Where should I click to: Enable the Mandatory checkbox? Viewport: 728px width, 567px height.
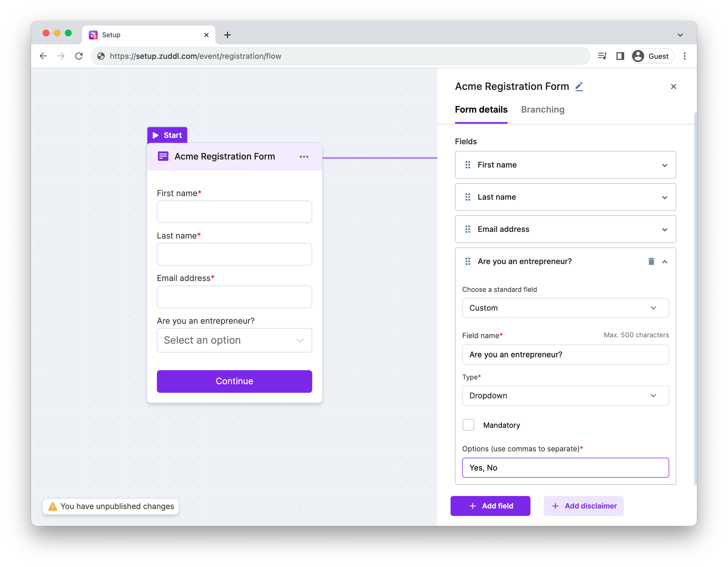pyautogui.click(x=468, y=425)
